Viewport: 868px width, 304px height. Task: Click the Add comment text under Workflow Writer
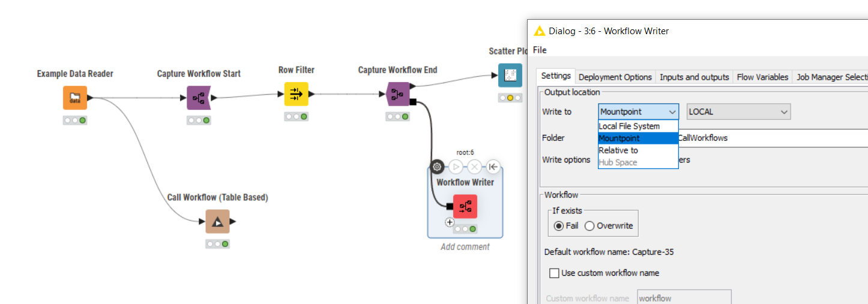[465, 246]
